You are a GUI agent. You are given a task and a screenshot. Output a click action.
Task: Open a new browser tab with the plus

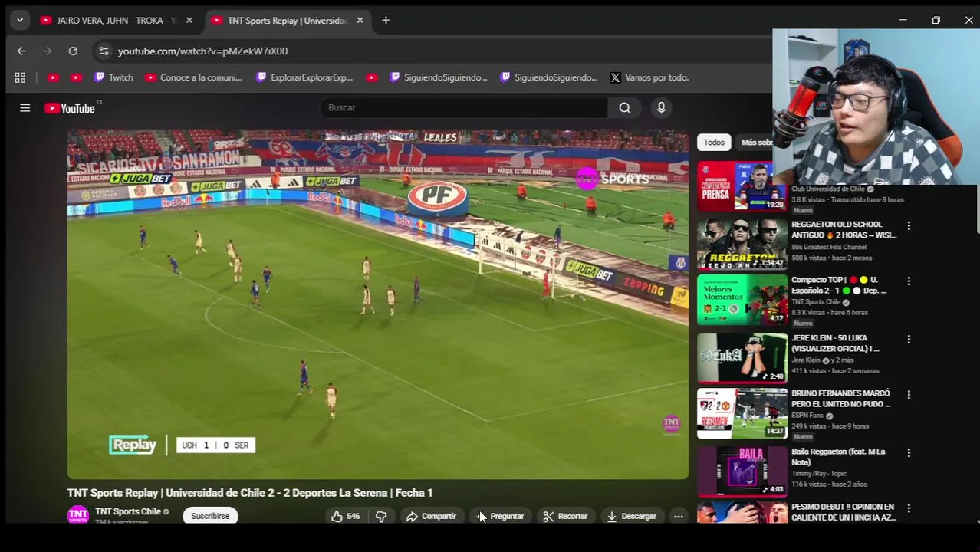386,21
